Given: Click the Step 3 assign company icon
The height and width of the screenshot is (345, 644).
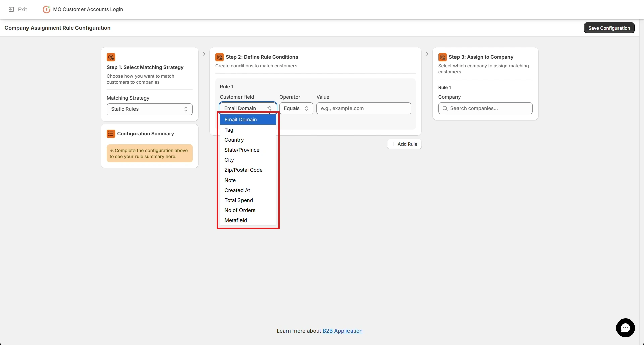Looking at the screenshot, I should click(x=442, y=57).
